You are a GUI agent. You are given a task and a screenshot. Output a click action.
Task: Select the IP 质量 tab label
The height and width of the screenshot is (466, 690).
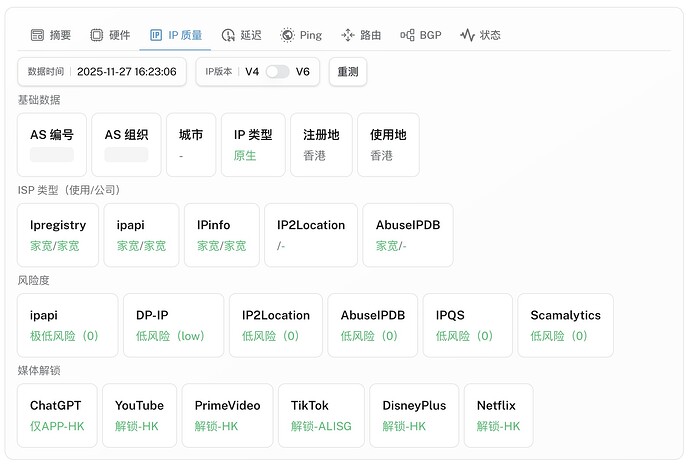[x=185, y=35]
